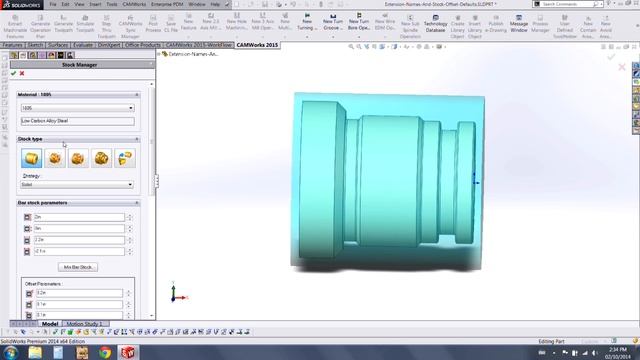This screenshot has height=360, width=640.
Task: Switch to the Evaluate tab
Action: pos(83,45)
